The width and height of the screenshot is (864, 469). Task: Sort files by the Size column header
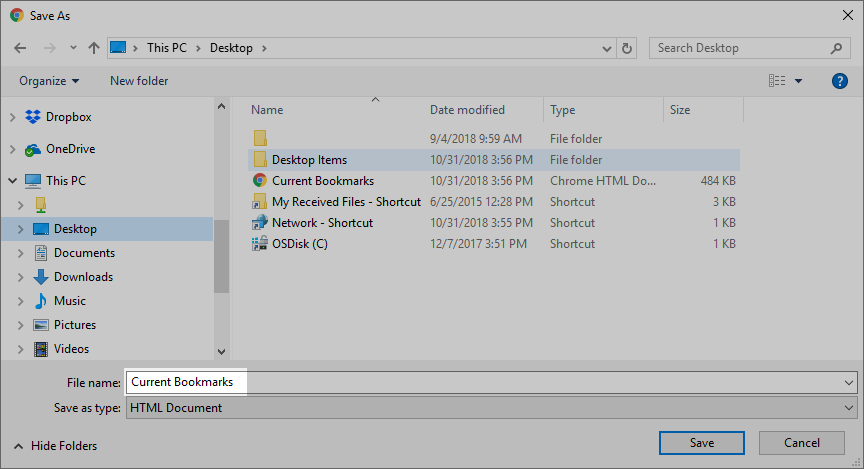click(x=680, y=110)
